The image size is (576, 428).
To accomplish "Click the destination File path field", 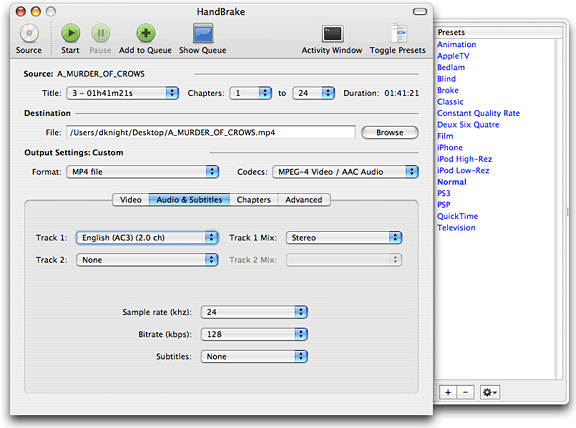I will 211,132.
